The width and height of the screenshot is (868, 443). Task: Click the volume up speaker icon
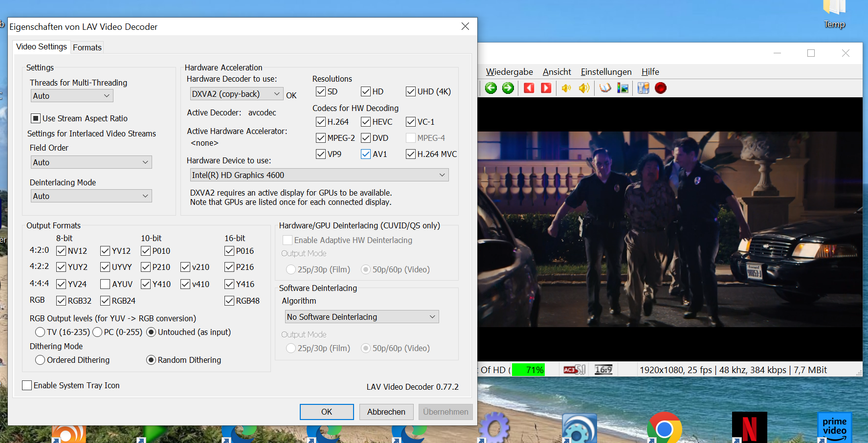click(584, 88)
